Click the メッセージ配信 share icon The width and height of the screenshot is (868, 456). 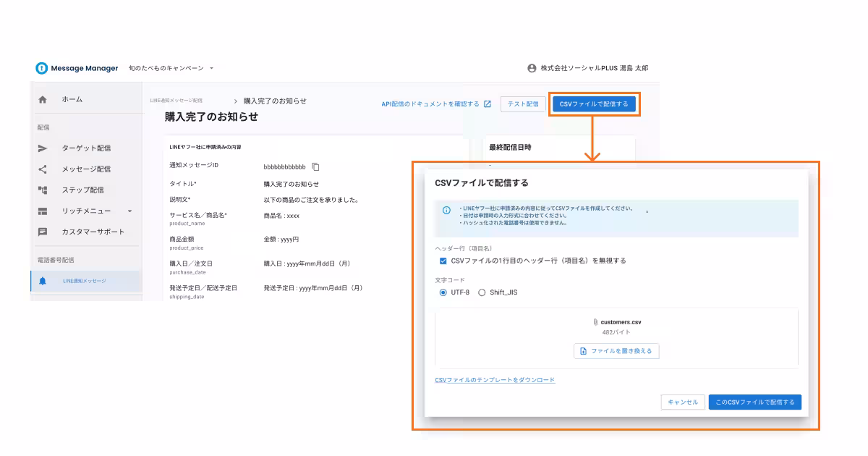click(43, 168)
